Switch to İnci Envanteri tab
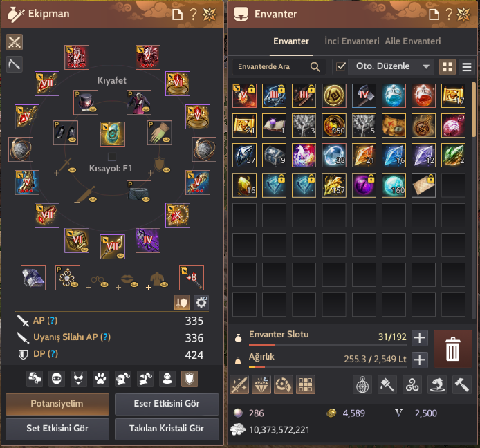The width and height of the screenshot is (480, 448). (352, 41)
